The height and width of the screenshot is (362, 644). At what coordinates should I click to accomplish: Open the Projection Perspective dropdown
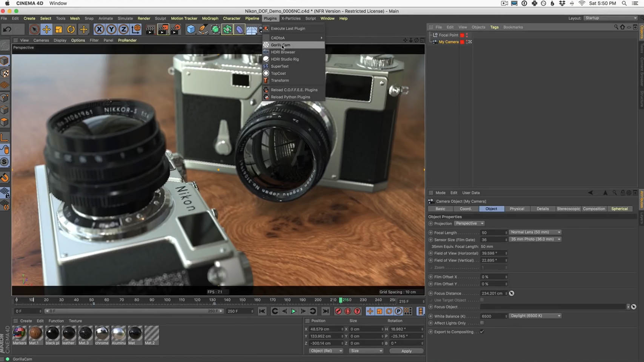coord(469,224)
